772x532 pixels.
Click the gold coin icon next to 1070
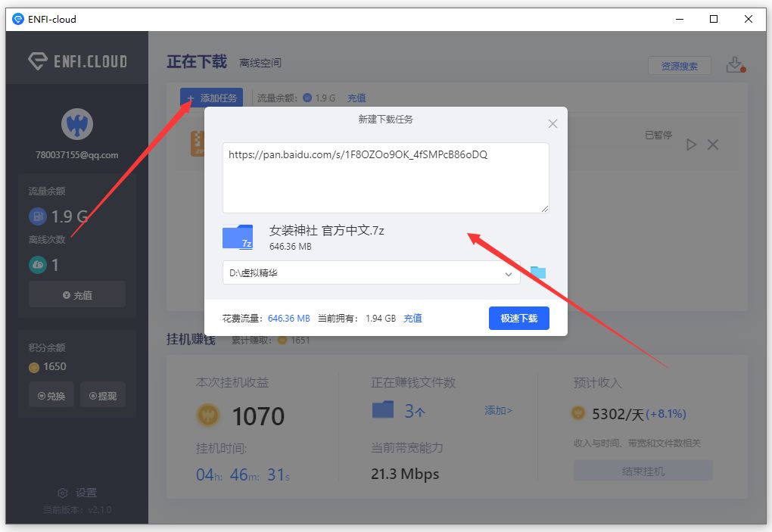pyautogui.click(x=208, y=415)
